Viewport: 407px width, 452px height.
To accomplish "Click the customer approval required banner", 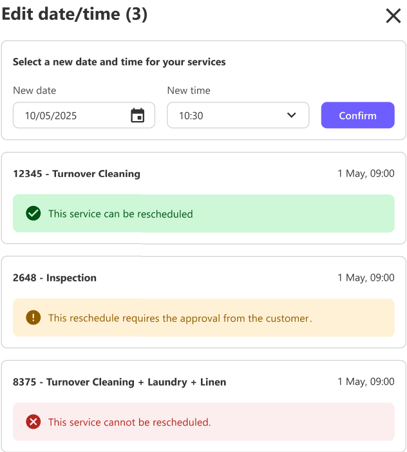I will tap(204, 318).
